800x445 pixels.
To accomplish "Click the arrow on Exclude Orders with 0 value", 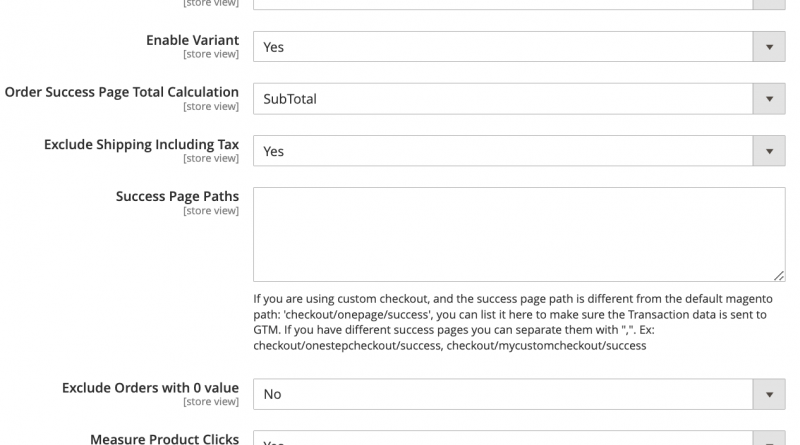I will coord(768,394).
